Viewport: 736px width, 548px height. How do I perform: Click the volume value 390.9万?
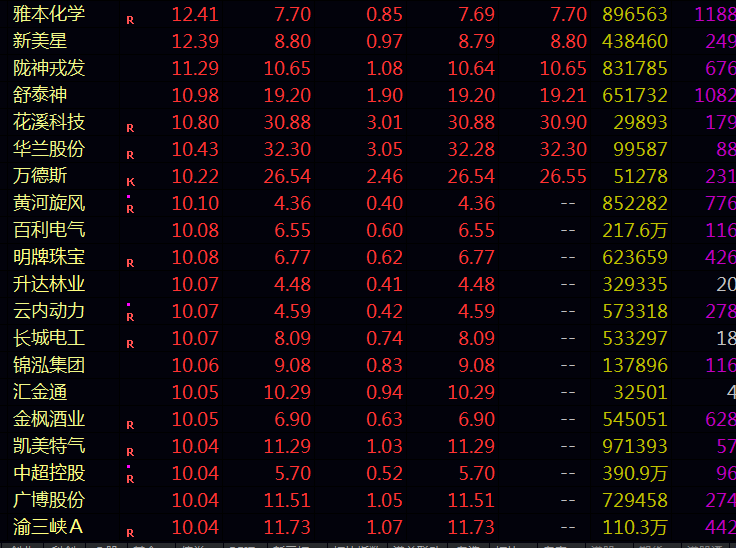click(x=635, y=473)
